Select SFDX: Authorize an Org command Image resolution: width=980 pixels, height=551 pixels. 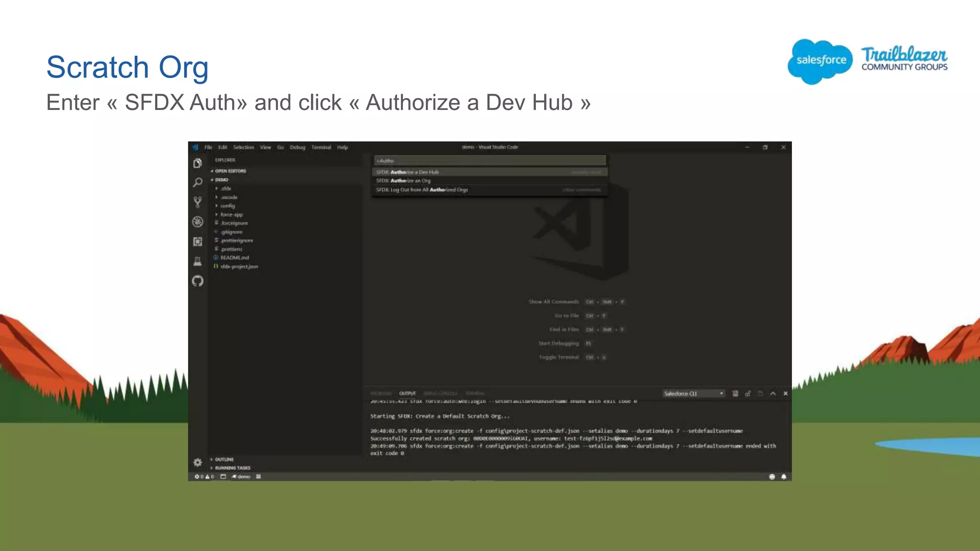[490, 181]
